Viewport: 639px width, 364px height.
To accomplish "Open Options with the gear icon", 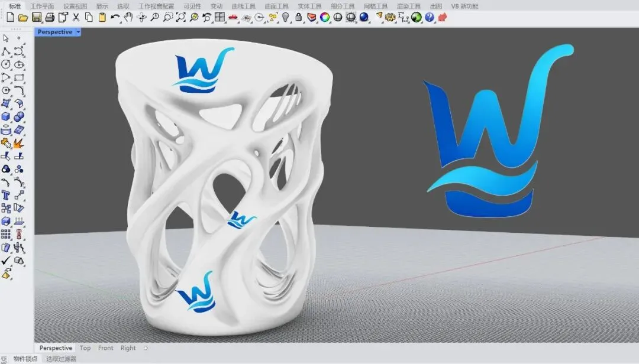I will (x=390, y=17).
